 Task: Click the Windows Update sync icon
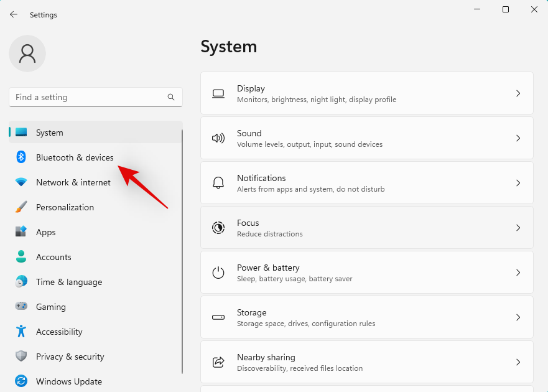point(21,381)
